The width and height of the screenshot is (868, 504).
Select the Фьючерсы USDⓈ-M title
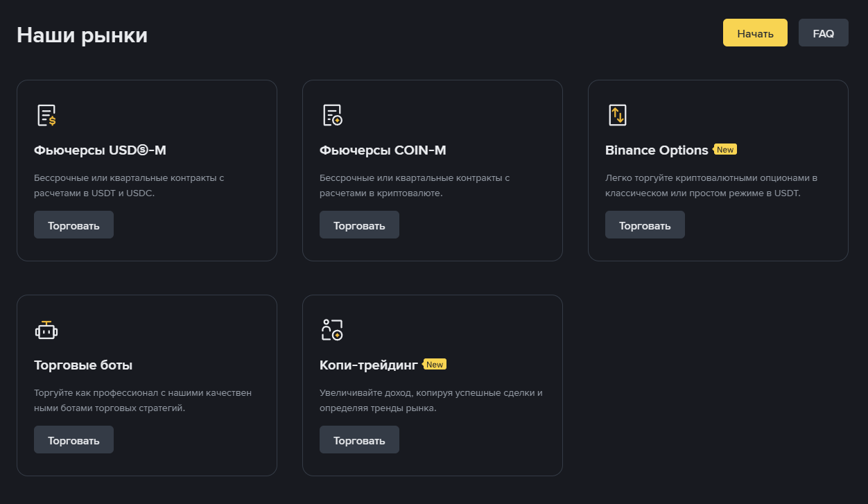point(100,150)
